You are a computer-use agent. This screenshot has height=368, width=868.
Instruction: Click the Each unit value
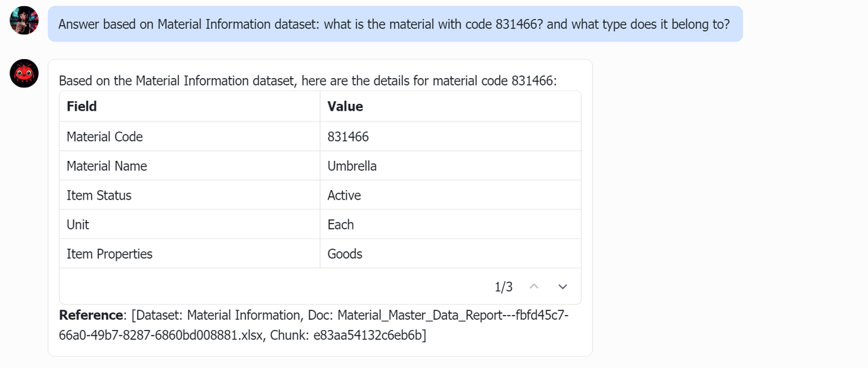[x=340, y=224]
